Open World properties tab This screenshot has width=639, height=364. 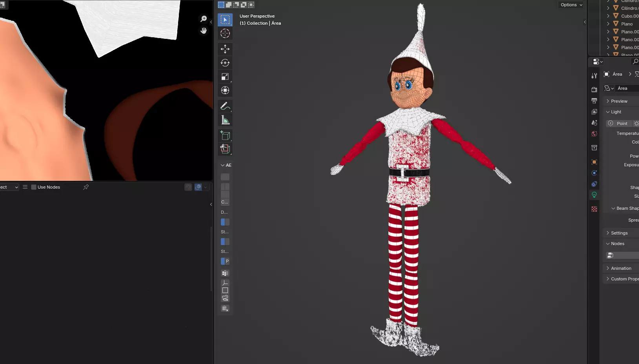(x=594, y=134)
